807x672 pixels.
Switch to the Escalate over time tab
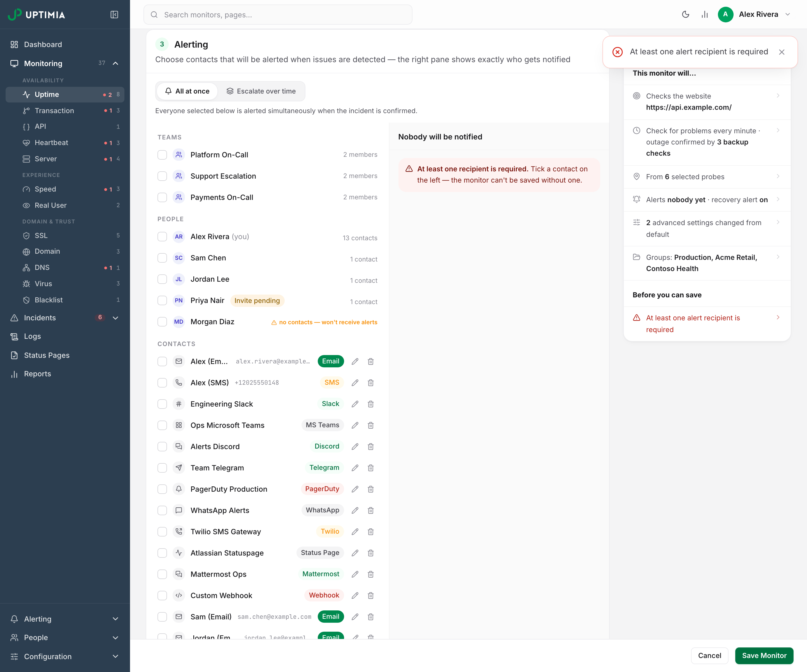click(261, 91)
